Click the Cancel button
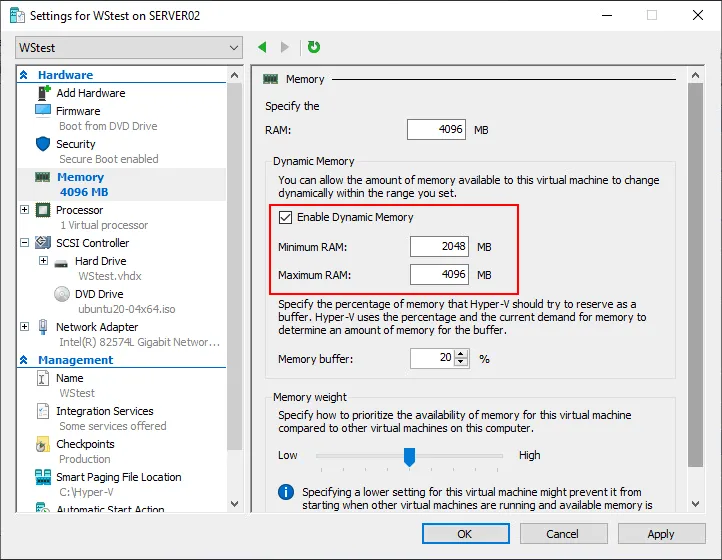This screenshot has height=560, width=722. (x=562, y=534)
